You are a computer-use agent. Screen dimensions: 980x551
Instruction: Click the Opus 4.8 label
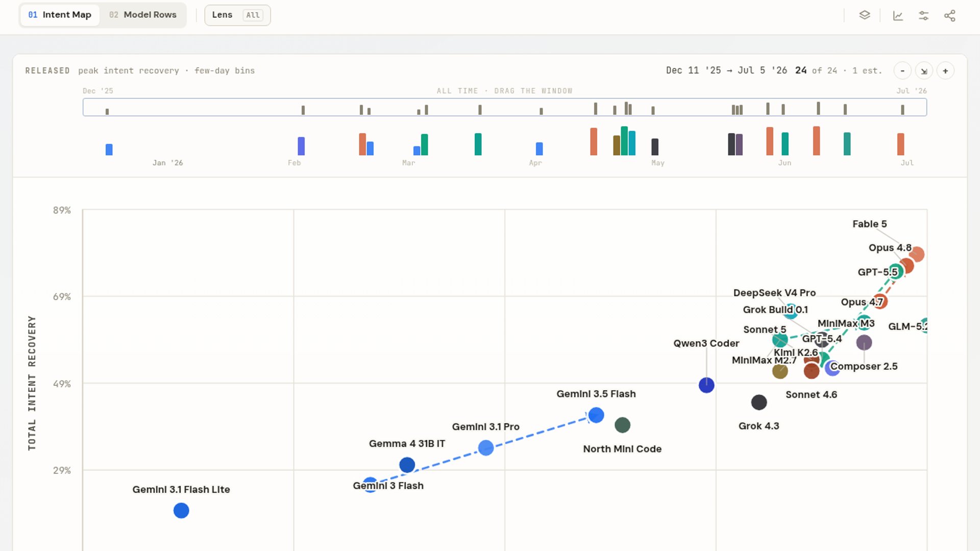(x=890, y=247)
